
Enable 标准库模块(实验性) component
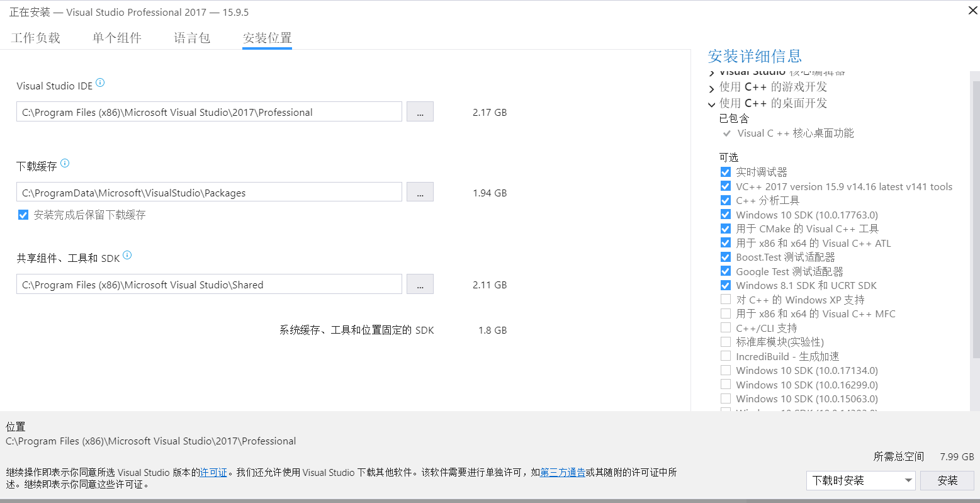tap(726, 342)
